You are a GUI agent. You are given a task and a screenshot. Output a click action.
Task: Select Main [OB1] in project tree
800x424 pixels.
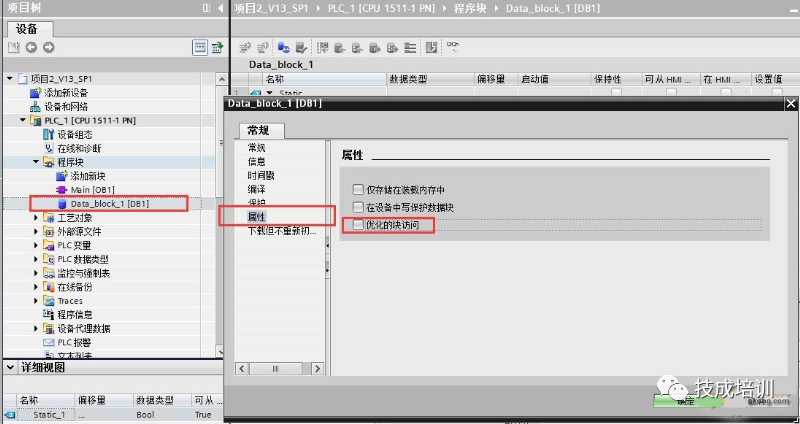click(92, 190)
